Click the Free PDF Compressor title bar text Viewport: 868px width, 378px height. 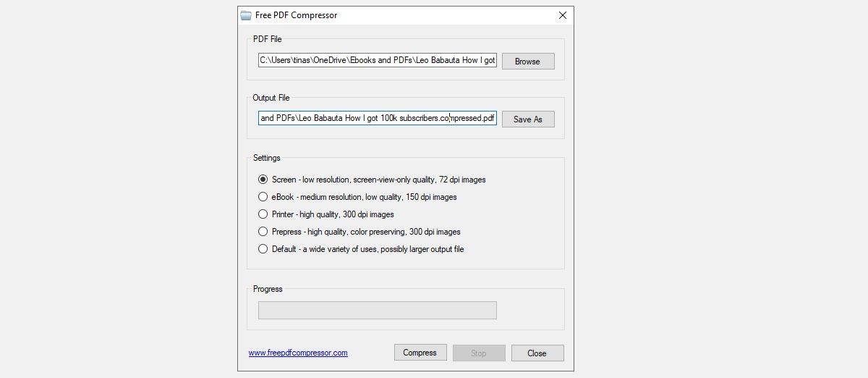coord(296,15)
